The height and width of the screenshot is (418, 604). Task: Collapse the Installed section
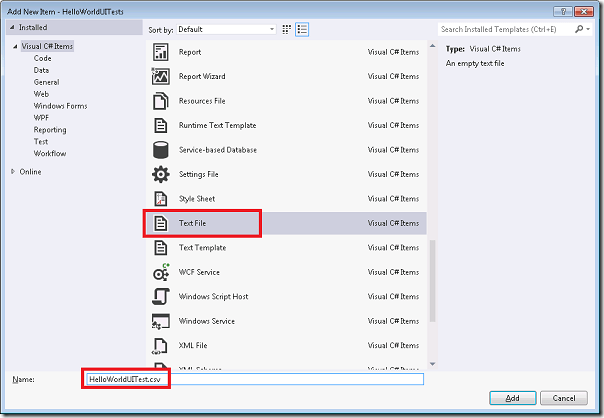click(12, 27)
